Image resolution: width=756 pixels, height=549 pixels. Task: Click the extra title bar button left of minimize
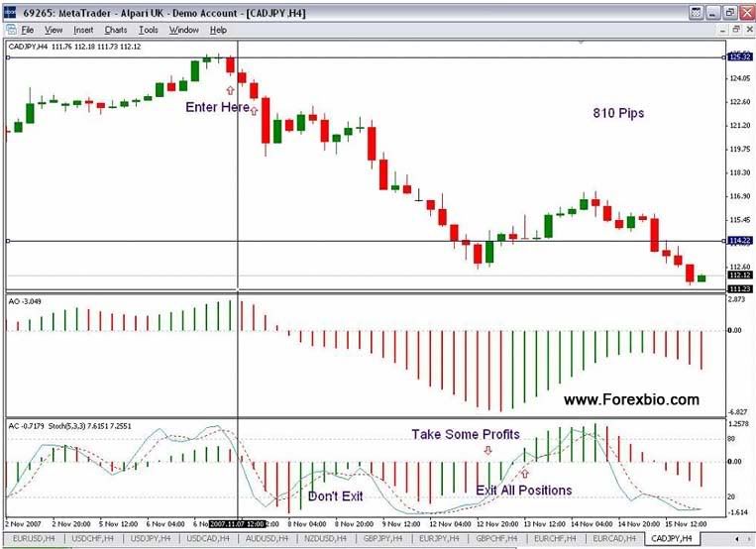(x=696, y=13)
